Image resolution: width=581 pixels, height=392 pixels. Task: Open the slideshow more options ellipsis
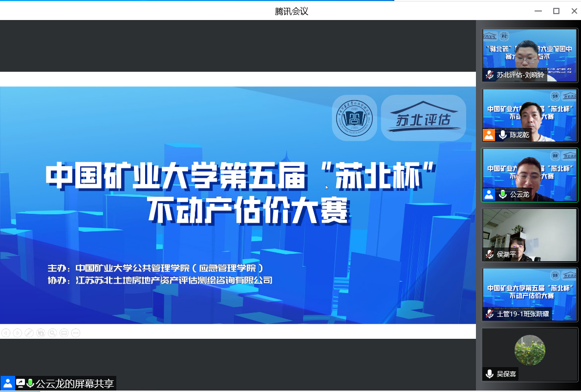76,333
